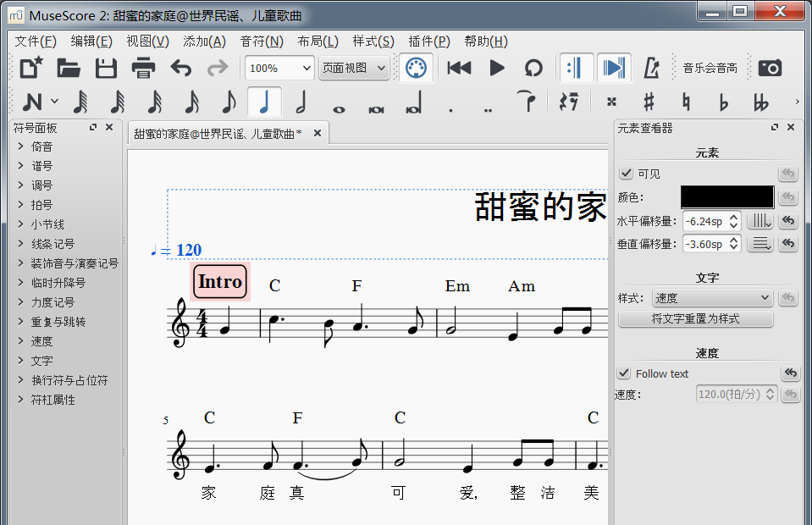812x525 pixels.
Task: Toggle the 可见 visibility checkbox
Action: pos(627,174)
